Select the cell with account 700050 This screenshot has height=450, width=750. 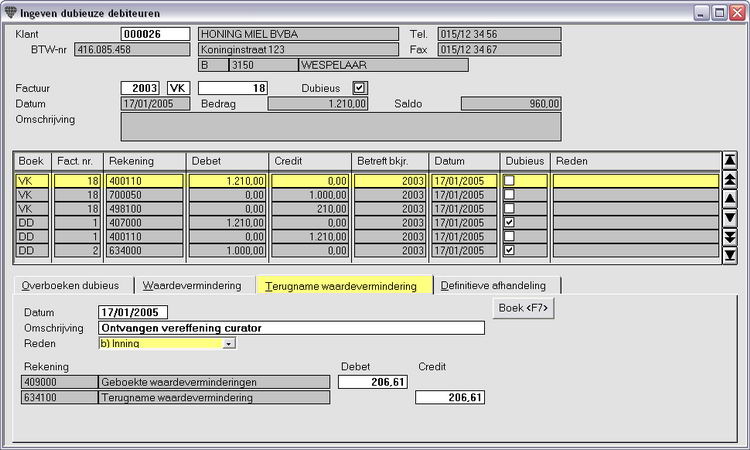[x=144, y=195]
